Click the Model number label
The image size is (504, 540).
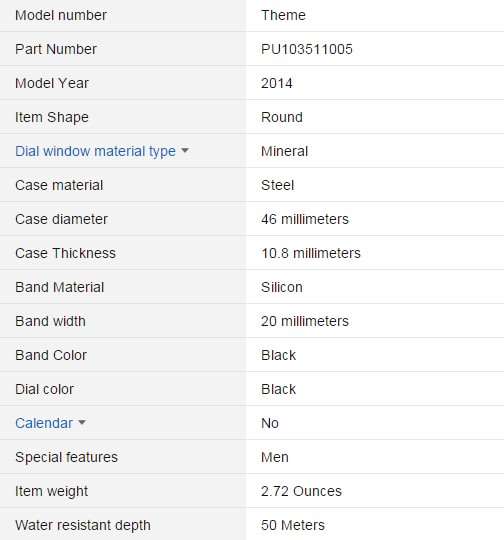pos(61,15)
